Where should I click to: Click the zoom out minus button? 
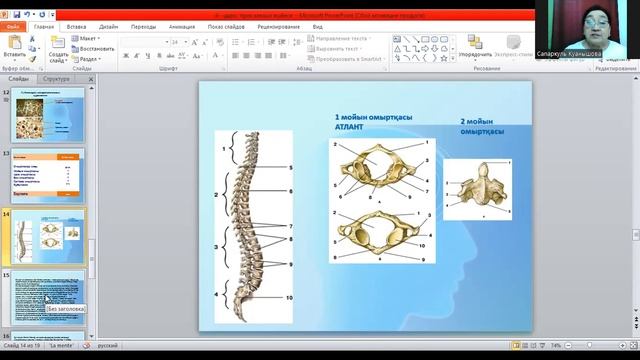pyautogui.click(x=568, y=345)
